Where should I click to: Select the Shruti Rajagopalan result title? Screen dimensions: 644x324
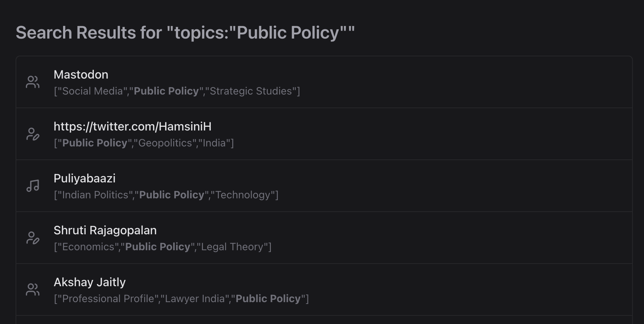(x=105, y=230)
